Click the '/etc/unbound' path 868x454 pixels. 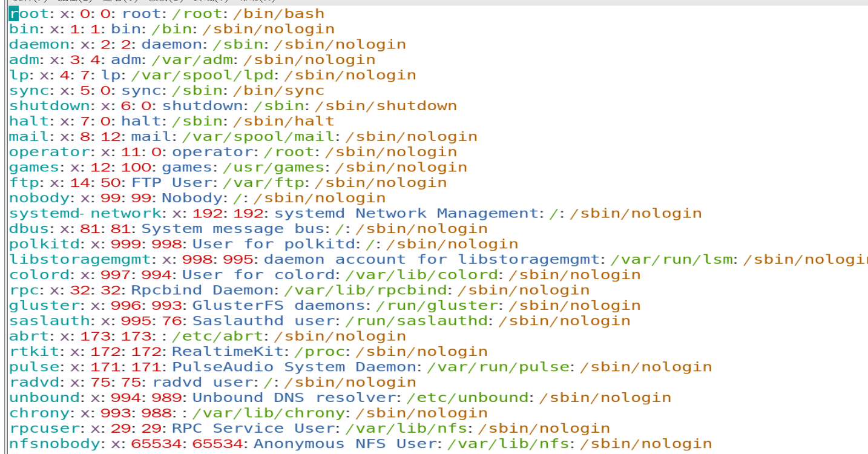click(467, 398)
